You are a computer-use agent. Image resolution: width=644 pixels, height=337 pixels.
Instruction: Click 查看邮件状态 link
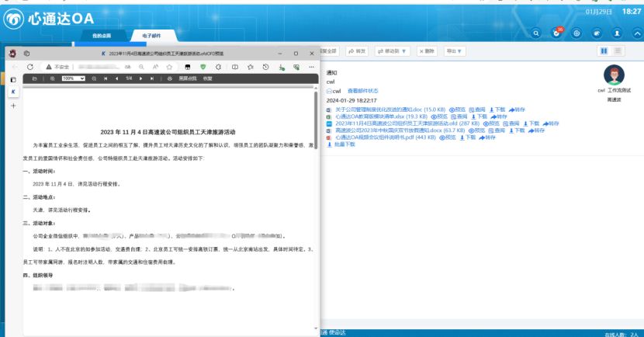click(x=362, y=91)
